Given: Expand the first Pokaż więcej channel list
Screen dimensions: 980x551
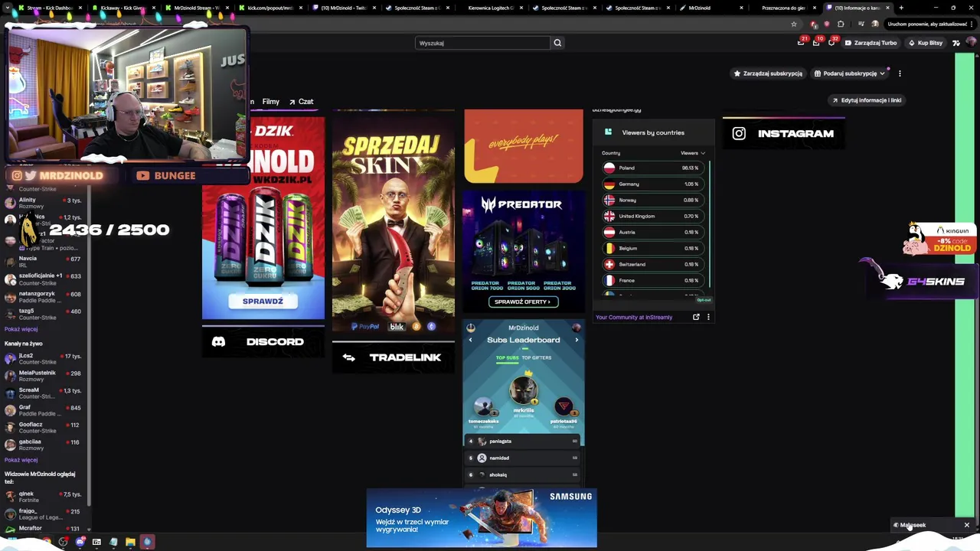Looking at the screenshot, I should (21, 329).
